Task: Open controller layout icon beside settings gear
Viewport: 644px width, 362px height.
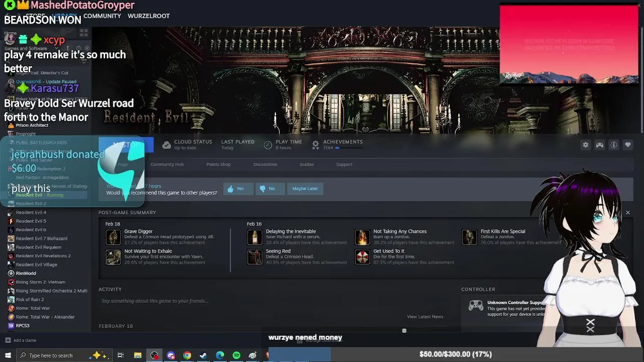Action: tap(600, 145)
